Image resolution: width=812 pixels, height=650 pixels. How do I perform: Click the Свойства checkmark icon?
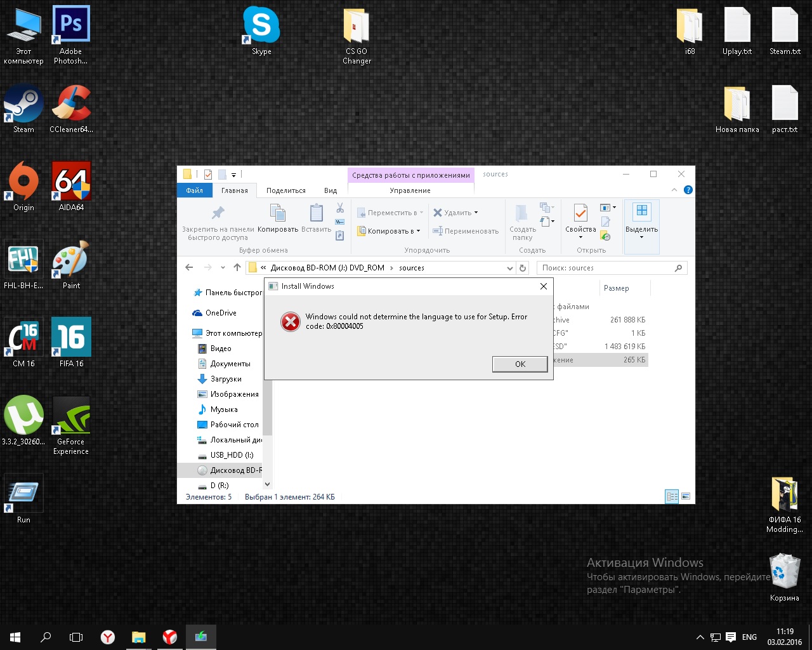[x=580, y=214]
